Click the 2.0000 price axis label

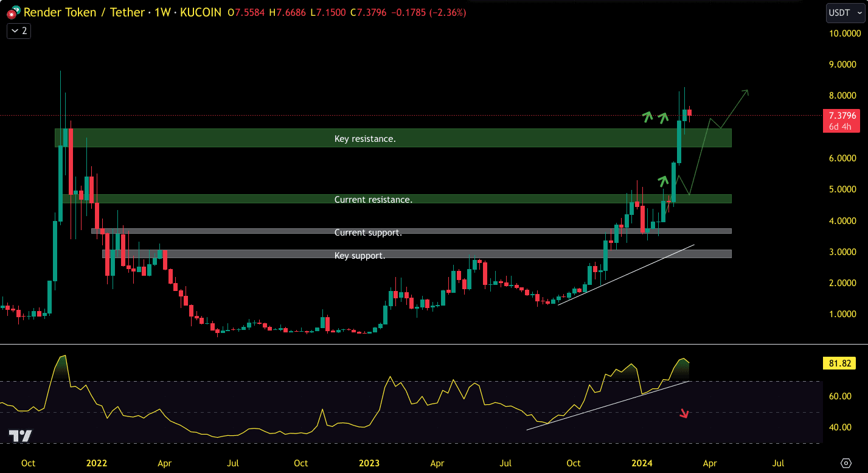[x=842, y=283]
